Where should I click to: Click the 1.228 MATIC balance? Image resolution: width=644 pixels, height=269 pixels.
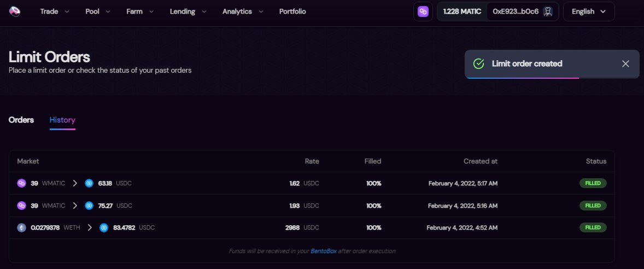(x=462, y=11)
